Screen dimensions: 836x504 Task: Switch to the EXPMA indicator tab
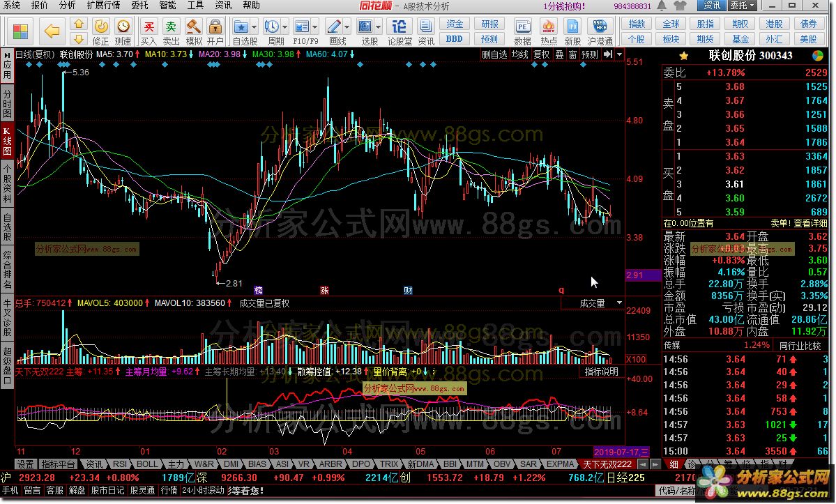560,464
